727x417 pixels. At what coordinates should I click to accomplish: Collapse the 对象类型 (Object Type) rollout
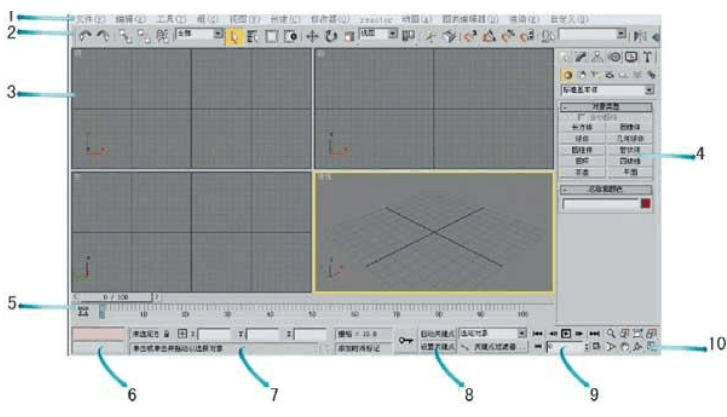[606, 107]
